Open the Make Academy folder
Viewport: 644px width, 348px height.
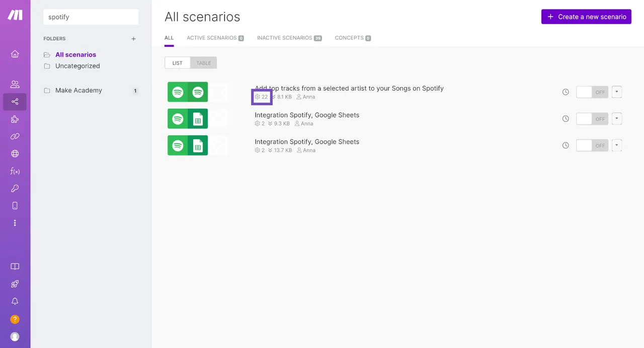point(78,91)
